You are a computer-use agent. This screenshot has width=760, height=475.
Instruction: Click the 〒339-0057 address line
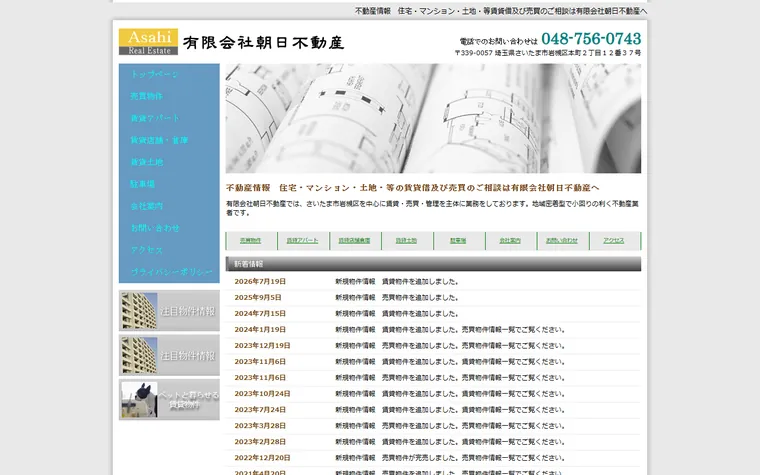[x=548, y=53]
